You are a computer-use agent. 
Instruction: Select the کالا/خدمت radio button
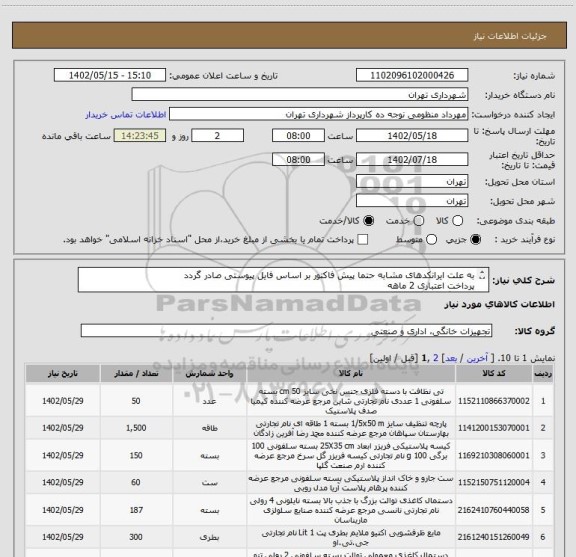point(368,221)
